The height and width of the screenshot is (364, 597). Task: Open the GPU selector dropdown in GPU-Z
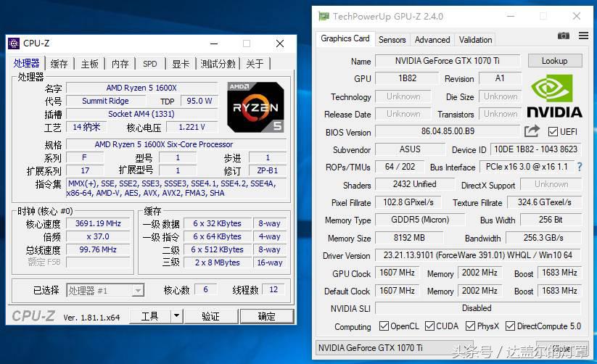tap(394, 347)
